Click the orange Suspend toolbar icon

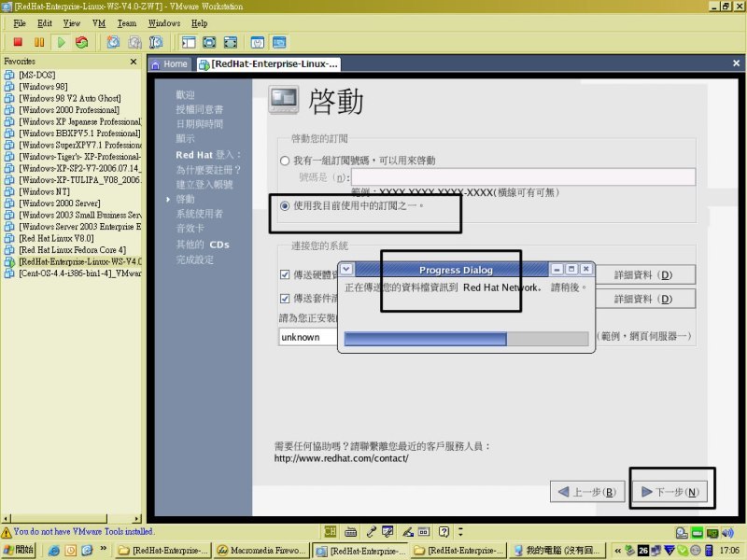tap(39, 42)
